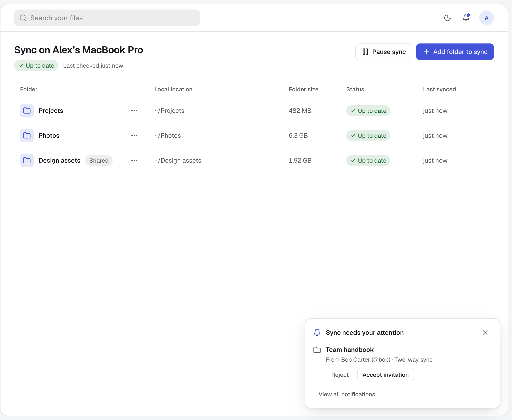
Task: Click the Team handbook title
Action: (x=350, y=350)
